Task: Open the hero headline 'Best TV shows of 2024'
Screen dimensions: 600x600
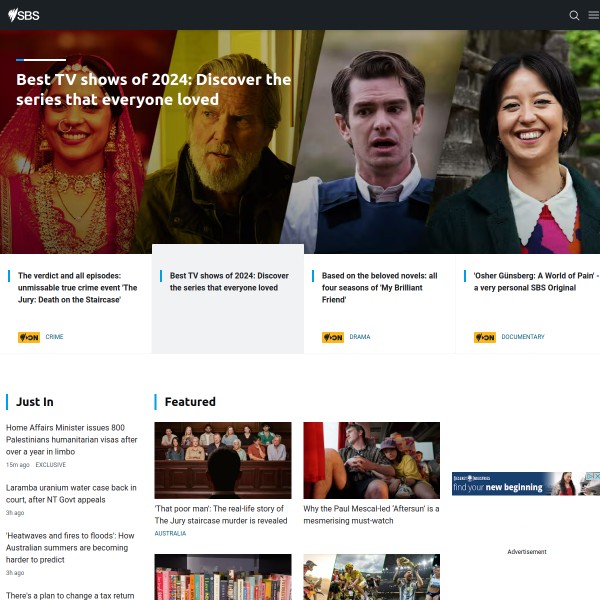Action: click(153, 90)
